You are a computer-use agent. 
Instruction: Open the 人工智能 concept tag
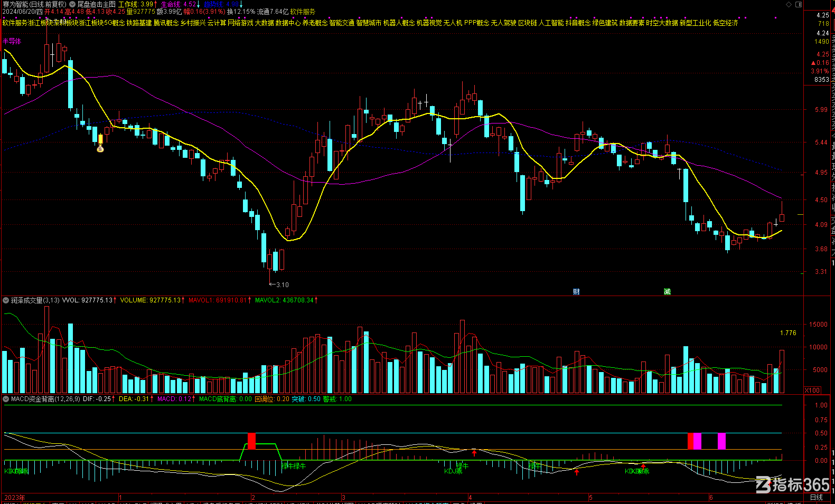551,23
